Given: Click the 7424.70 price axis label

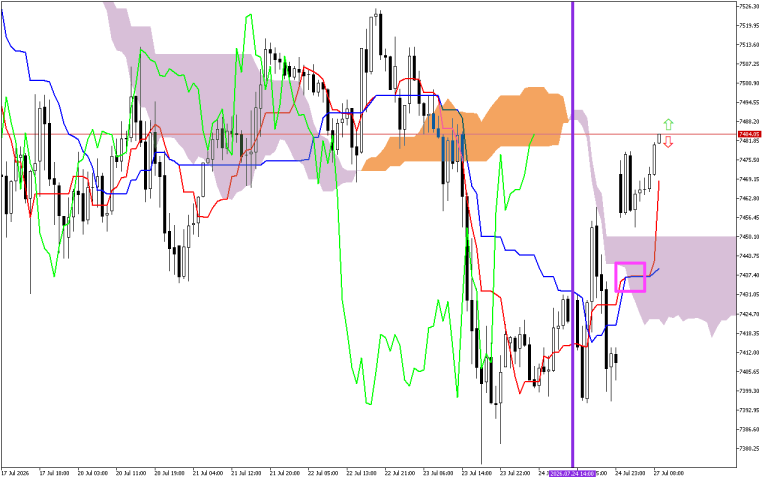Looking at the screenshot, I should [750, 314].
